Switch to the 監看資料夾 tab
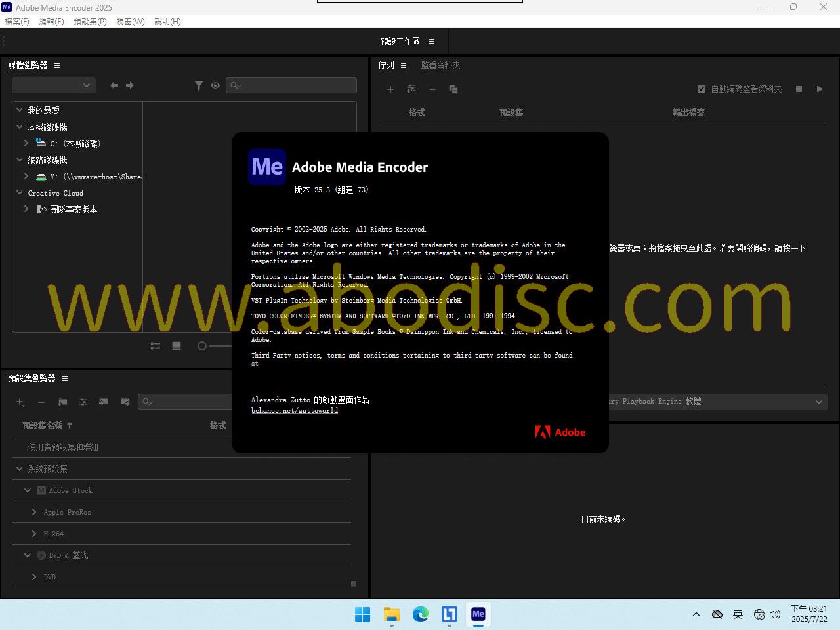 [440, 66]
